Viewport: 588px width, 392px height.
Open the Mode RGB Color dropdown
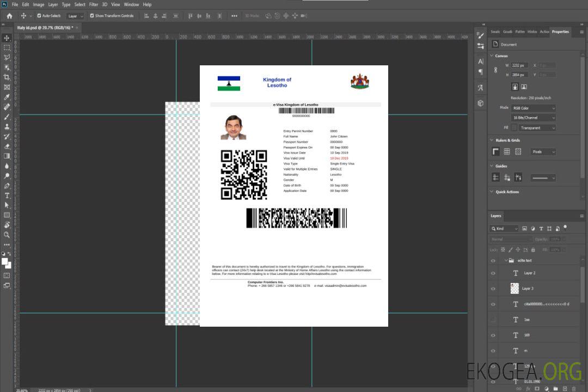tap(533, 108)
